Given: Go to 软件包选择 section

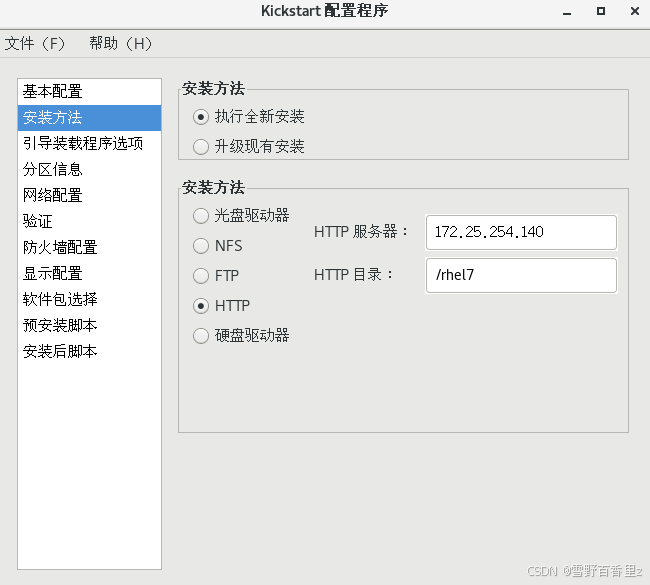Looking at the screenshot, I should point(89,299).
